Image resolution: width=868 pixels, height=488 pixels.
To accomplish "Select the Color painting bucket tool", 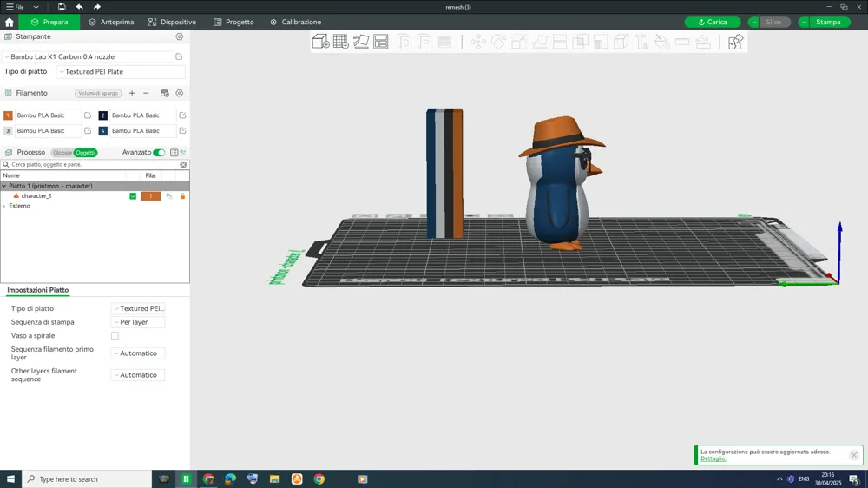I will pos(662,42).
